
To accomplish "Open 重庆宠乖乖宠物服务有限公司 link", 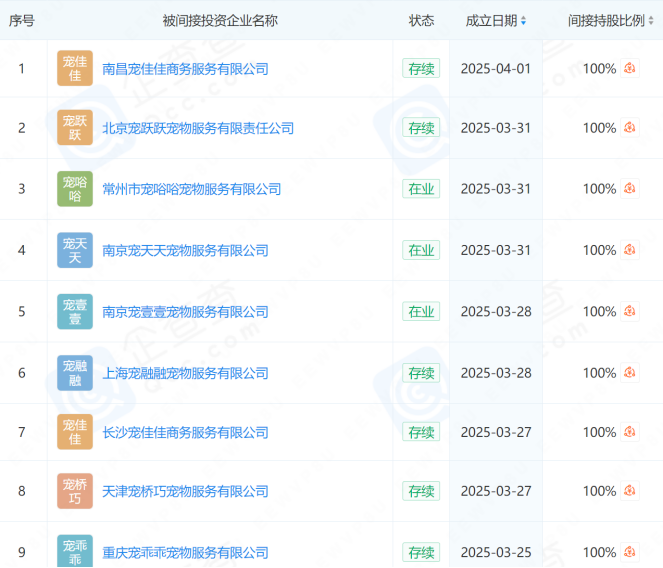I will click(186, 552).
